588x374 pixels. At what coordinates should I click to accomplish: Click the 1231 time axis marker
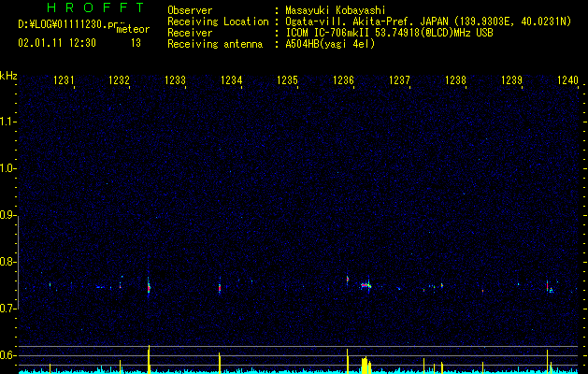[x=64, y=79]
